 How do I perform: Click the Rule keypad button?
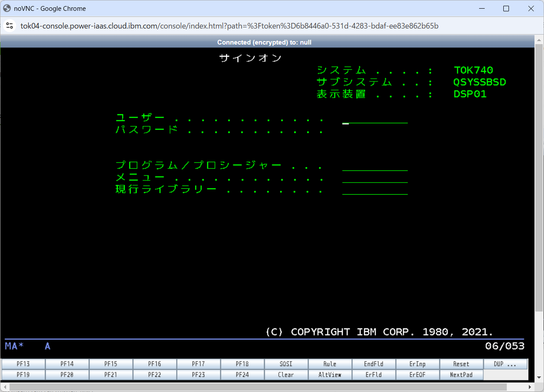(330, 364)
